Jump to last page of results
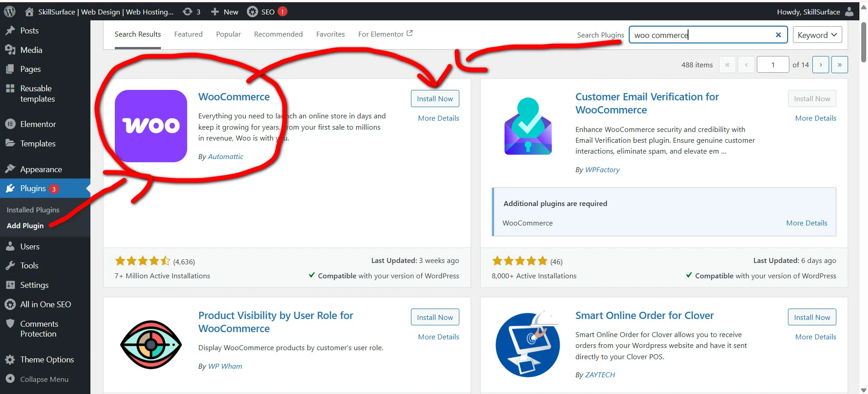Screen dimensions: 868x394 click(x=840, y=65)
